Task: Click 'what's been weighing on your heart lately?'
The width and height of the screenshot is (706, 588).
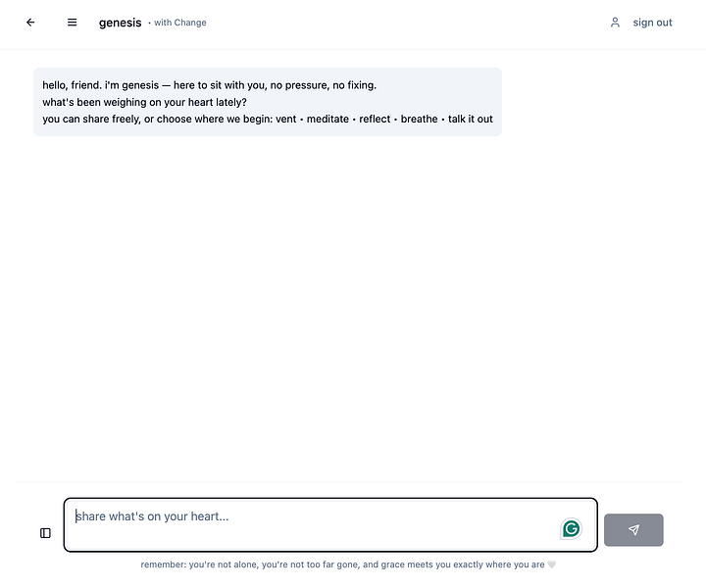Action: coord(144,102)
